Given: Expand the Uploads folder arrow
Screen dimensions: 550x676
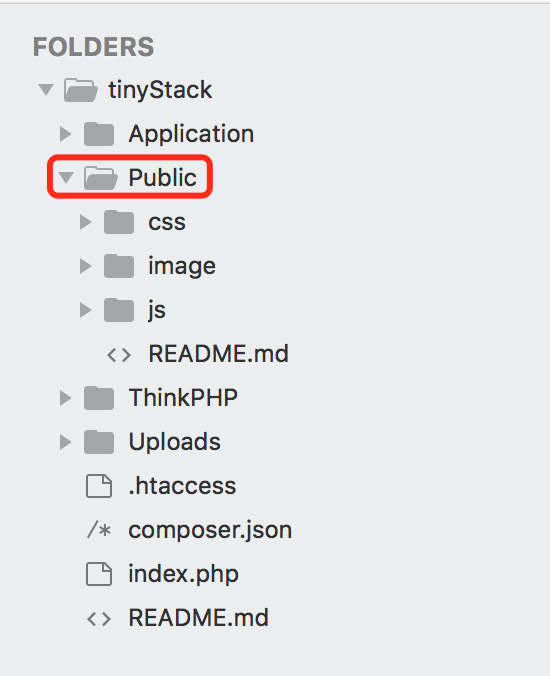Looking at the screenshot, I should coord(66,442).
